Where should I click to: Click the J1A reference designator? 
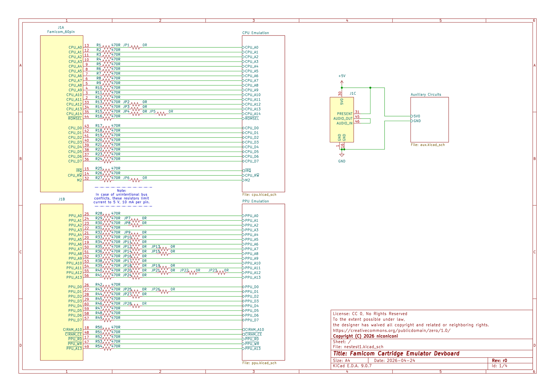[61, 27]
